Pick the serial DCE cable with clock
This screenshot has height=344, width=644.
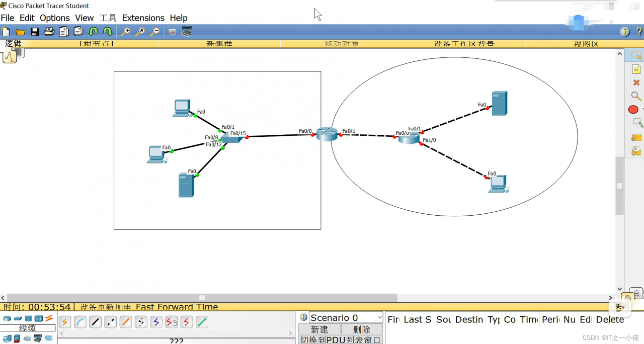(x=172, y=322)
